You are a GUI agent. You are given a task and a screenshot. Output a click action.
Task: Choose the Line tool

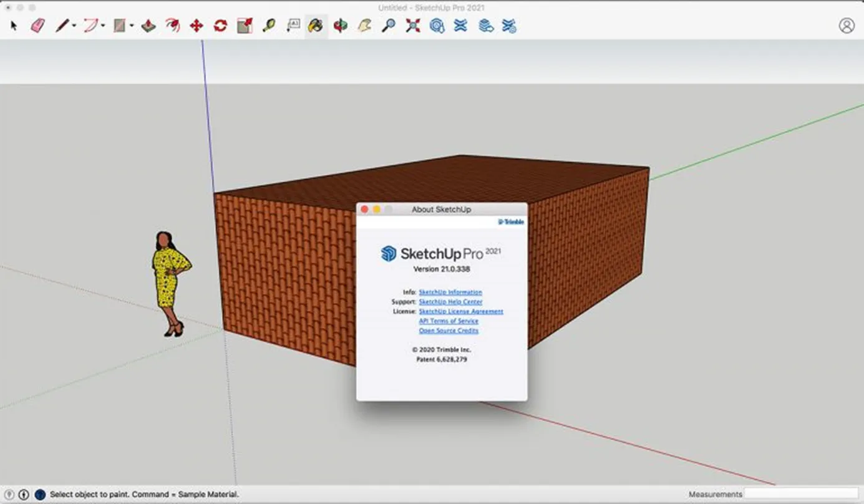click(x=62, y=26)
